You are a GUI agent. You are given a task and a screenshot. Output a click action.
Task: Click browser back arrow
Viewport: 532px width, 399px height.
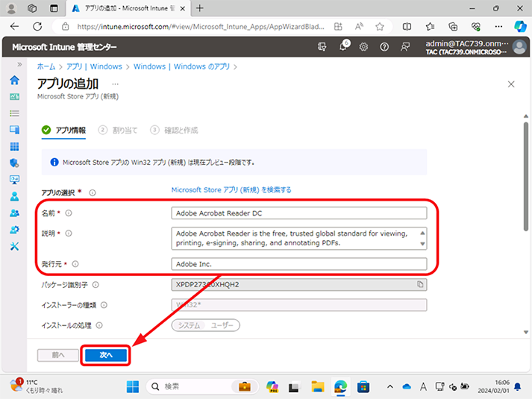15,26
